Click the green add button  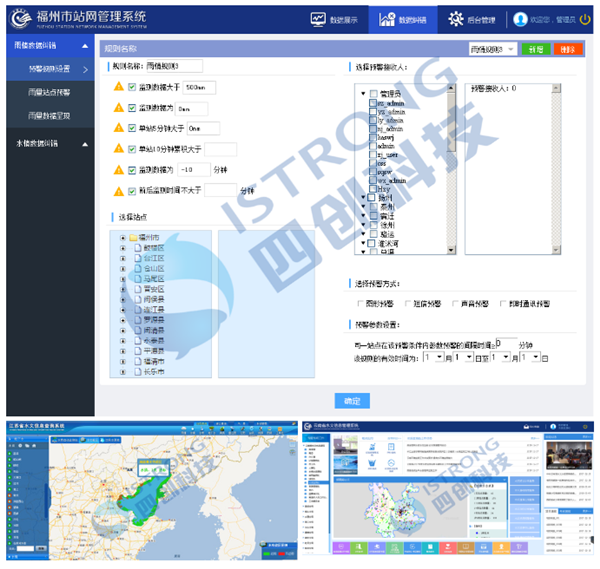[536, 48]
